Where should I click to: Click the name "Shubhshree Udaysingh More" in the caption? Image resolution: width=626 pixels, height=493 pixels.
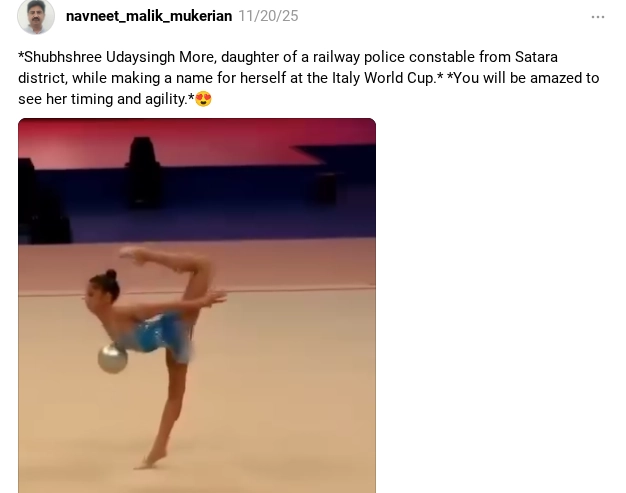pyautogui.click(x=117, y=57)
